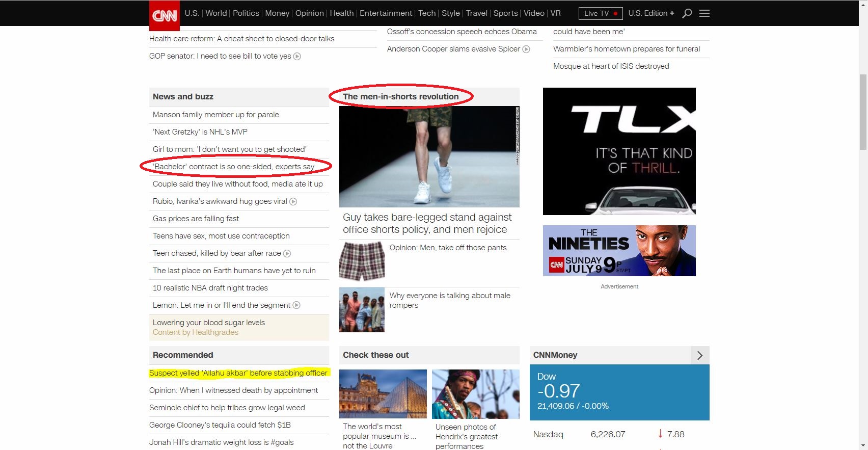Play Teen chased by bear video icon
This screenshot has height=450, width=868.
click(x=287, y=253)
